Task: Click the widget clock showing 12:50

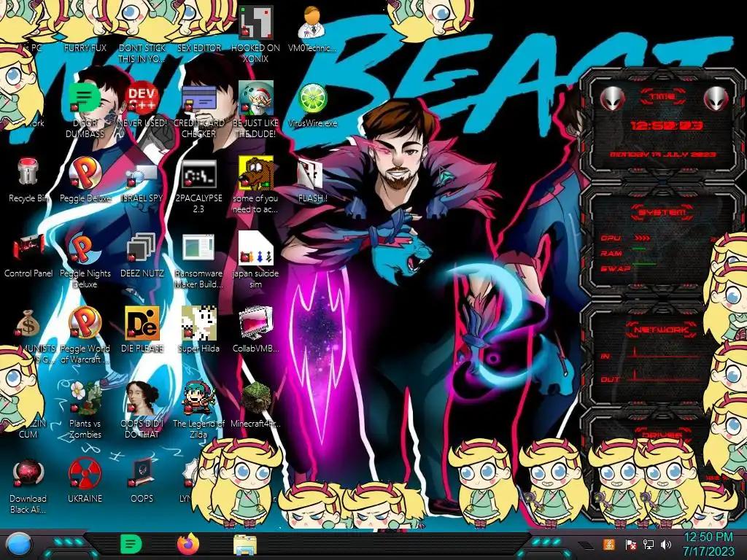Action: [667, 125]
